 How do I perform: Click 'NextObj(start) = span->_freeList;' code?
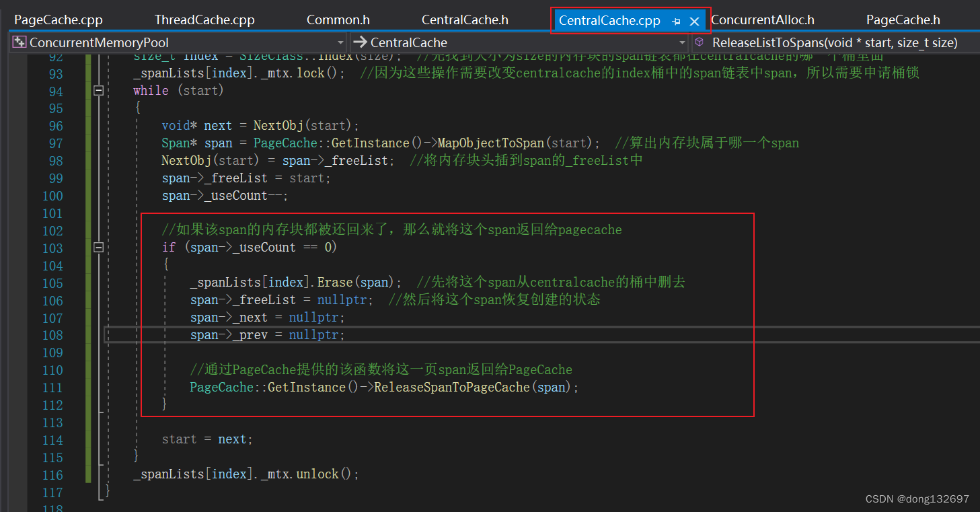[x=278, y=161]
